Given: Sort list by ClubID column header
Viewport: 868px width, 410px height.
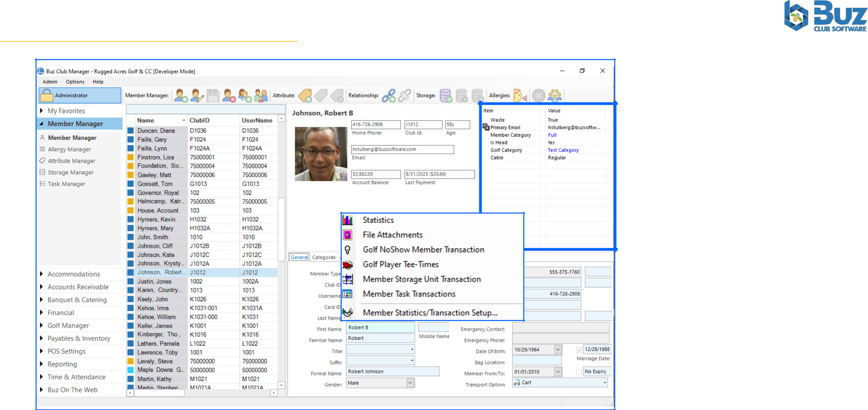Looking at the screenshot, I should coord(213,120).
